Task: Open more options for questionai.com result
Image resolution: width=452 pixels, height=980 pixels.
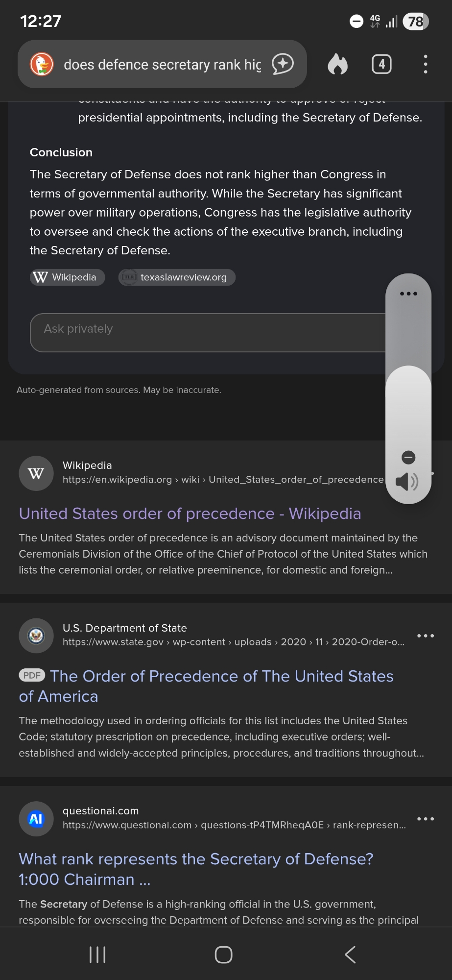Action: (x=425, y=819)
